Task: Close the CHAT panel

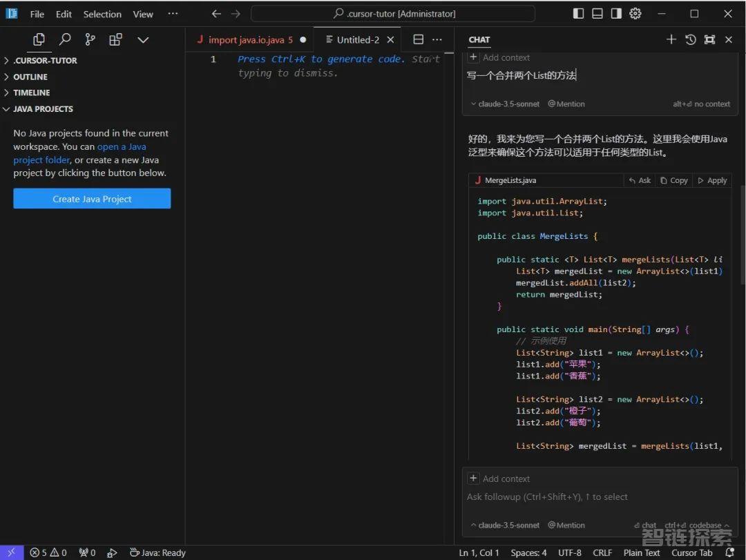Action: pyautogui.click(x=729, y=39)
